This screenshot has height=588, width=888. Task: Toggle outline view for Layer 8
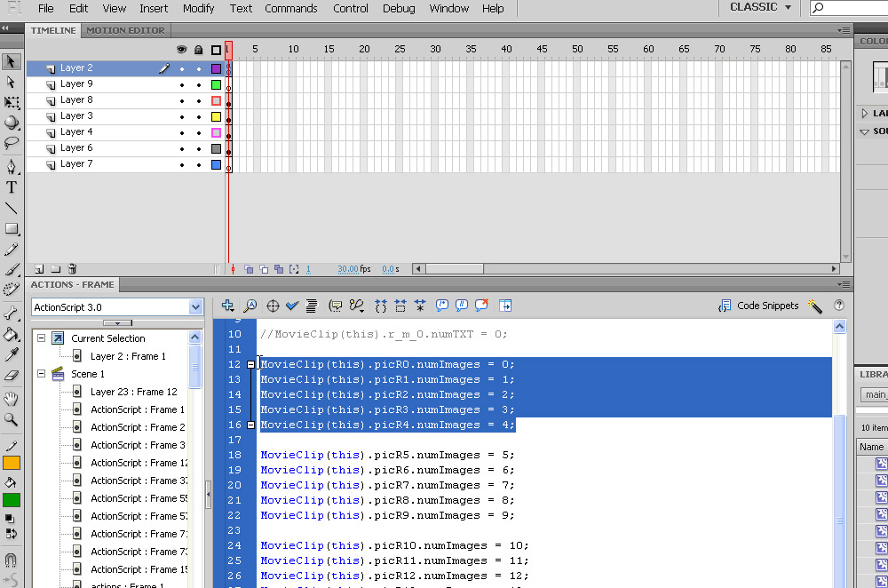pos(216,100)
